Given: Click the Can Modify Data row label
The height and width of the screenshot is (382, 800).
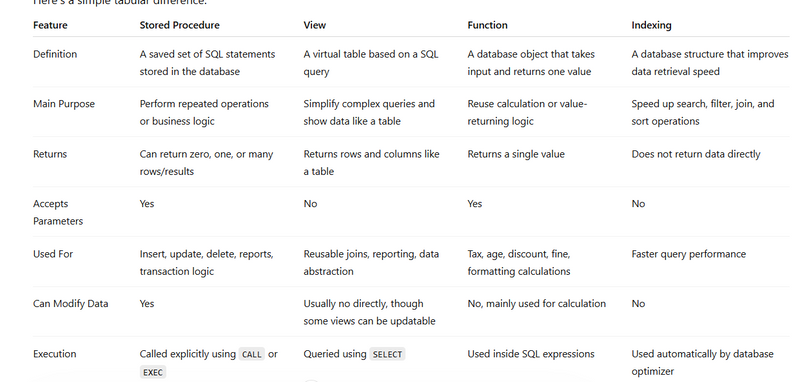Looking at the screenshot, I should (x=70, y=303).
